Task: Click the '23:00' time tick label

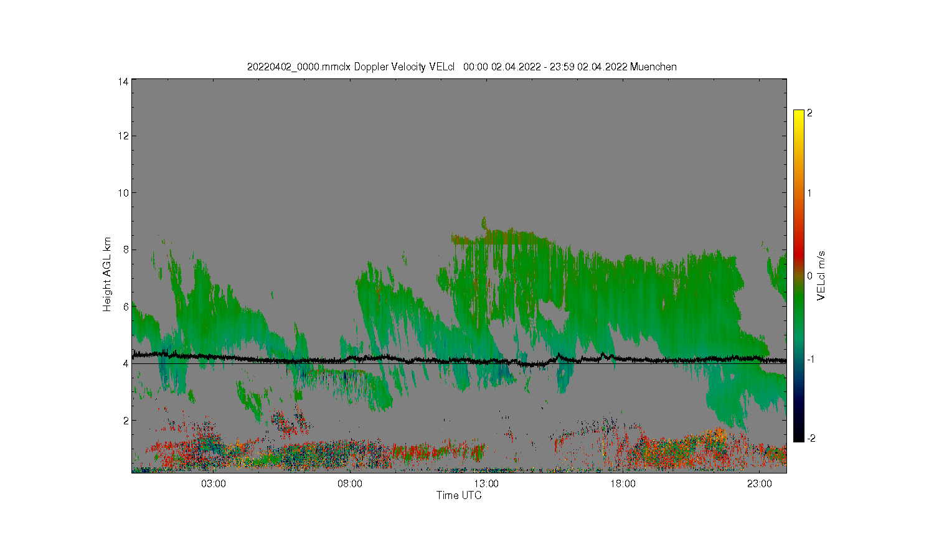Action: pos(759,484)
